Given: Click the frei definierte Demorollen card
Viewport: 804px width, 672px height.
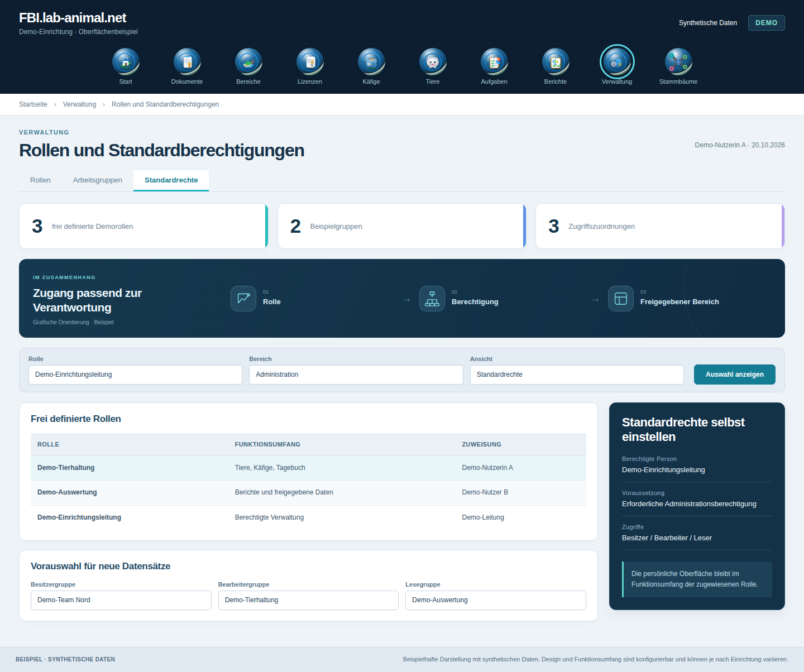Looking at the screenshot, I should point(143,226).
